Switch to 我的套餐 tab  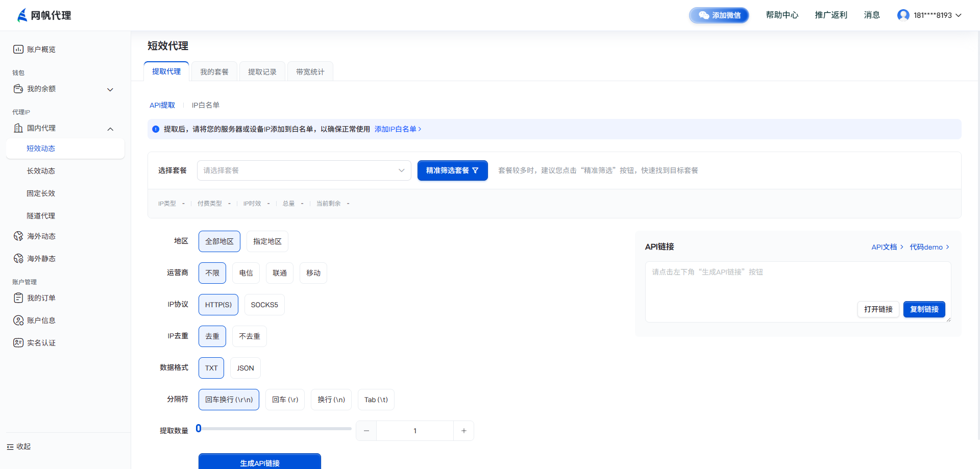pos(214,72)
